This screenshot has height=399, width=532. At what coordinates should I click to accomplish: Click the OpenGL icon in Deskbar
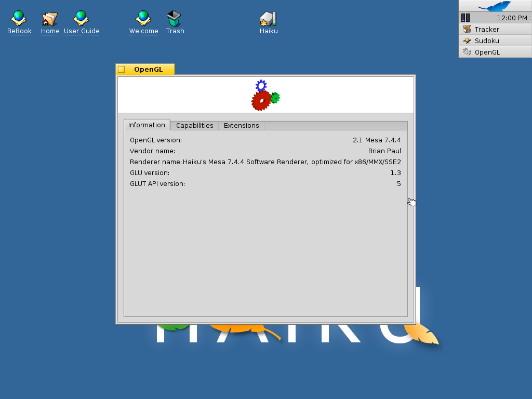[x=467, y=52]
